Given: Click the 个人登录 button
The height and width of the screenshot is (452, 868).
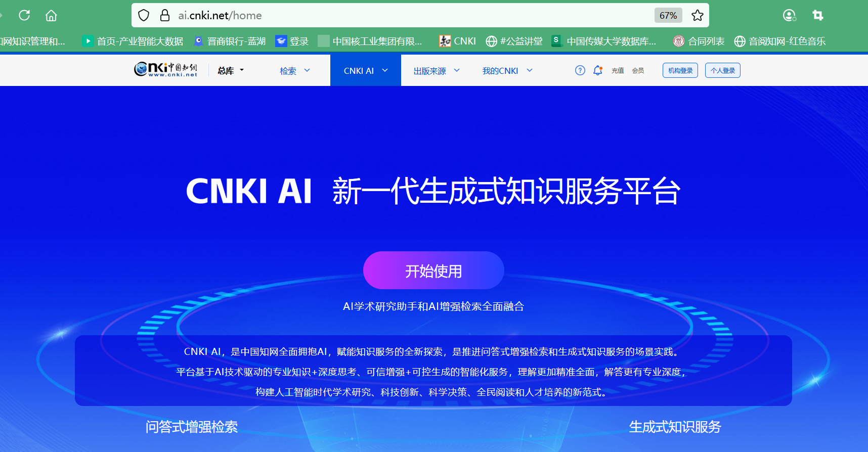Looking at the screenshot, I should [723, 70].
